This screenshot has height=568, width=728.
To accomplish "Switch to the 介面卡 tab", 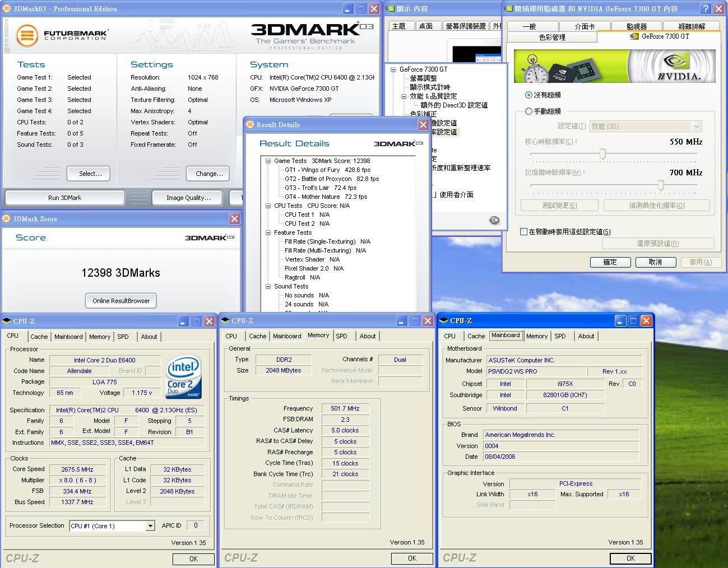I will pyautogui.click(x=585, y=26).
